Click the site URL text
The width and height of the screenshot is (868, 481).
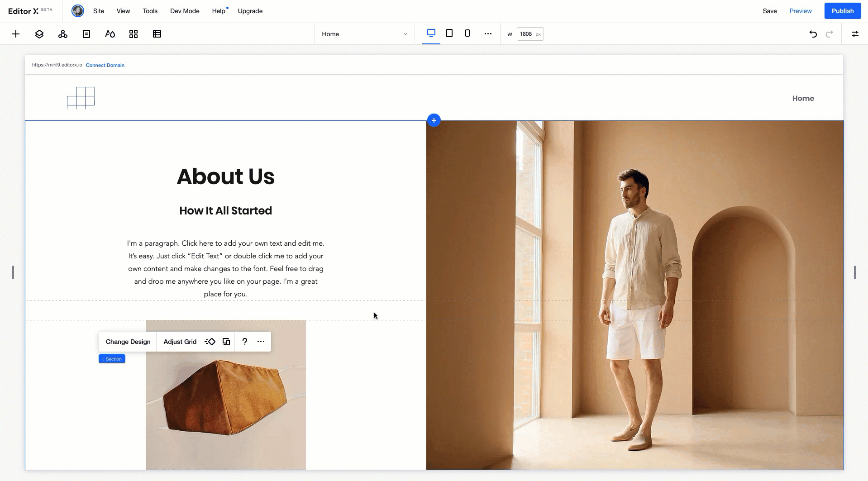click(57, 65)
